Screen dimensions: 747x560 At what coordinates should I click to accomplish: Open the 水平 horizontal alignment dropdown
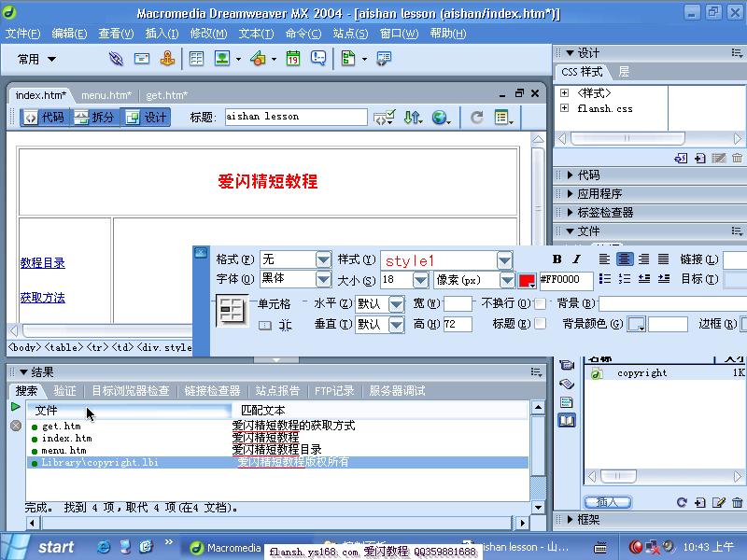pyautogui.click(x=396, y=304)
